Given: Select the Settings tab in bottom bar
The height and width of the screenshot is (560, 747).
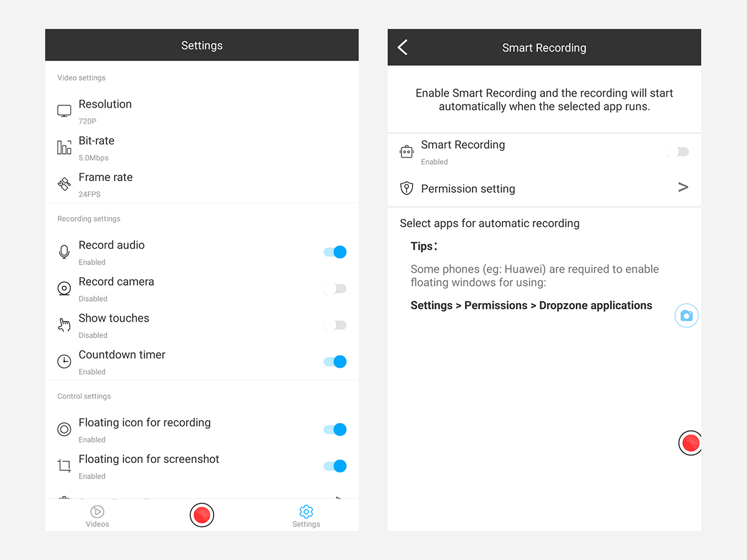Looking at the screenshot, I should point(306,516).
